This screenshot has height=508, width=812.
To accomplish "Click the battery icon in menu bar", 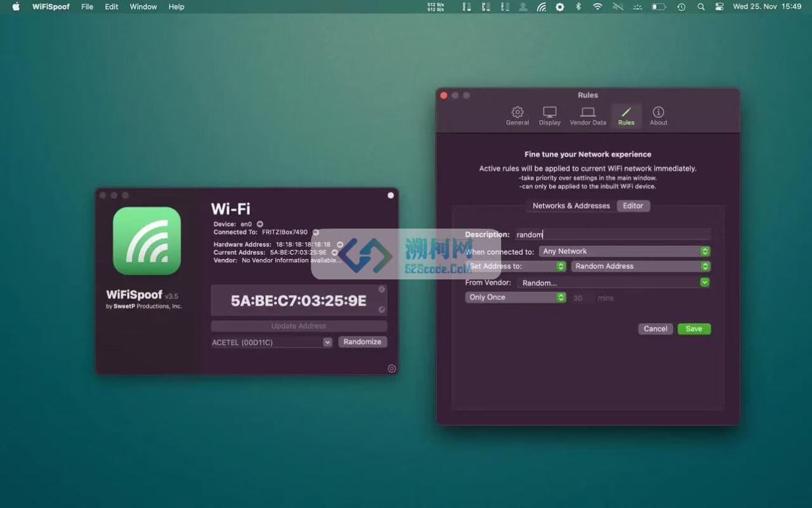I will point(658,7).
